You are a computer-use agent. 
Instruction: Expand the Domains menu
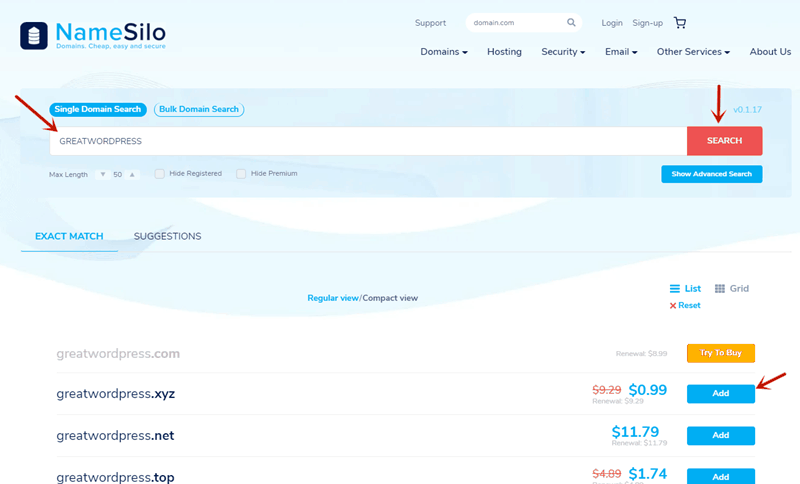(x=444, y=52)
